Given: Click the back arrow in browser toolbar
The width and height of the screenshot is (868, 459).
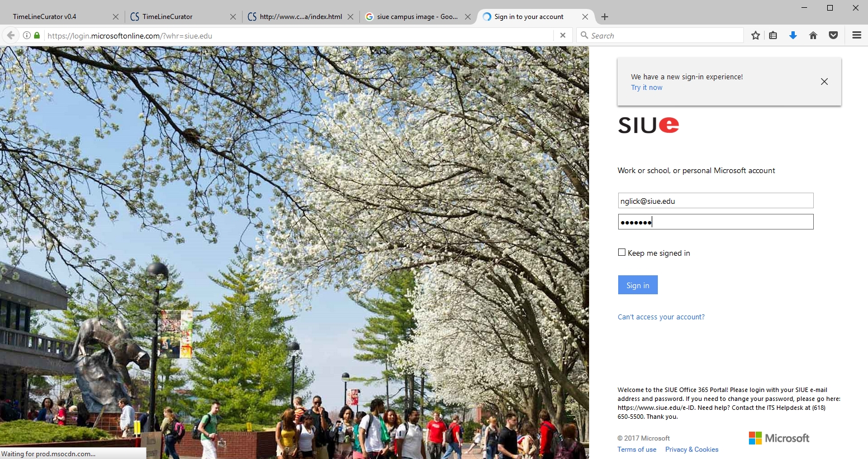Looking at the screenshot, I should tap(10, 35).
